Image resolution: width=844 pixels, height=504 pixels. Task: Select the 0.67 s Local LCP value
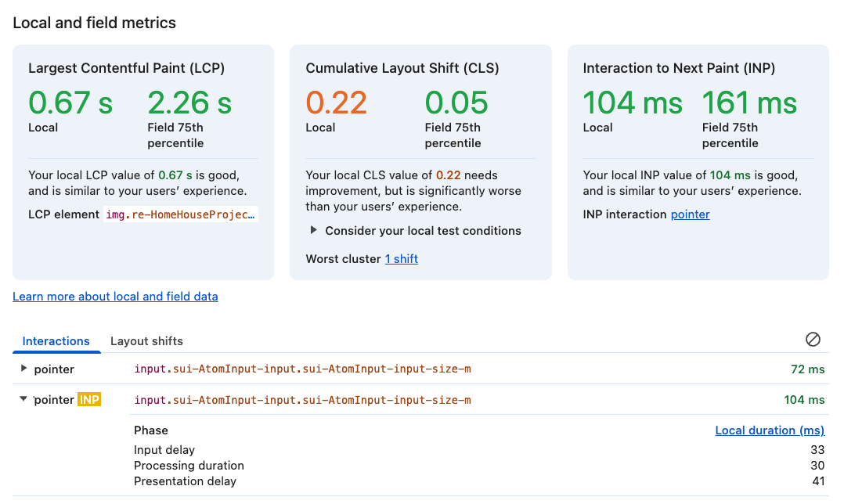[x=70, y=103]
